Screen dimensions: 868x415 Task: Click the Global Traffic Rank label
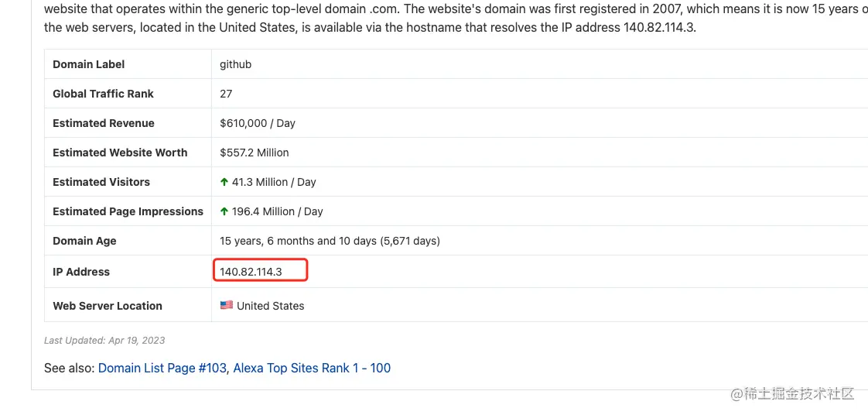[103, 94]
